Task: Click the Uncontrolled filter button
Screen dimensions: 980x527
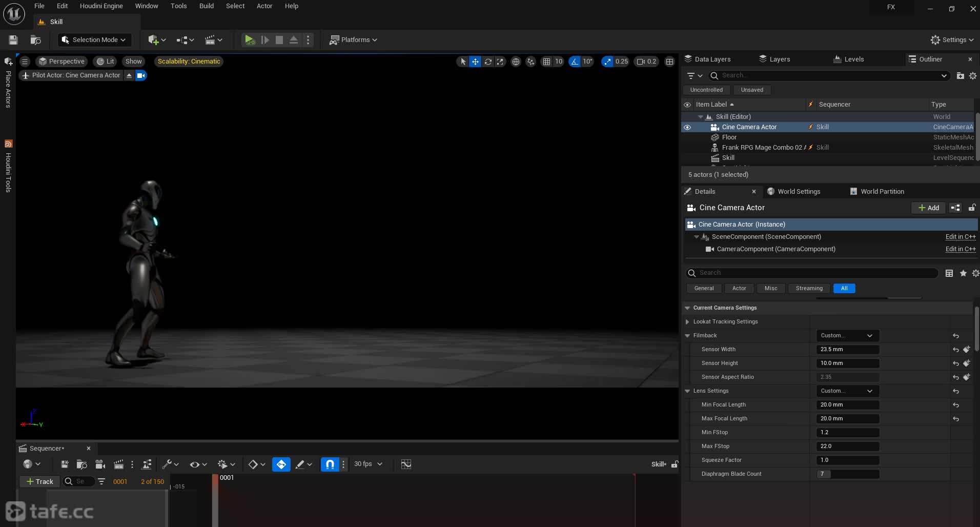Action: pos(706,90)
